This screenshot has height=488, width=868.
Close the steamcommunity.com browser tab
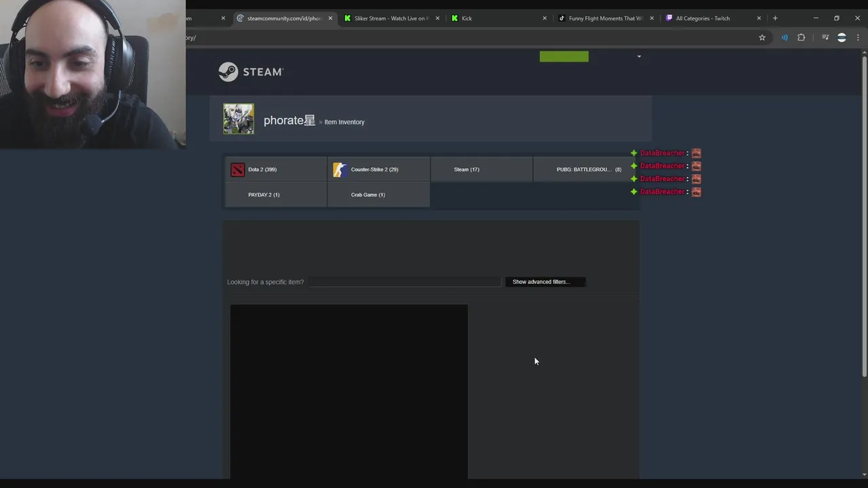[x=330, y=18]
